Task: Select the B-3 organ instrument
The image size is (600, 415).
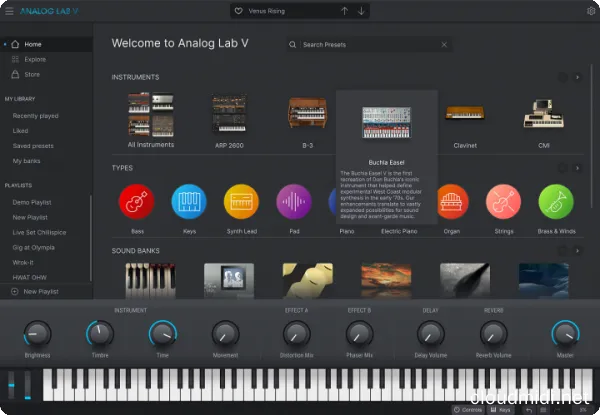Action: 308,113
